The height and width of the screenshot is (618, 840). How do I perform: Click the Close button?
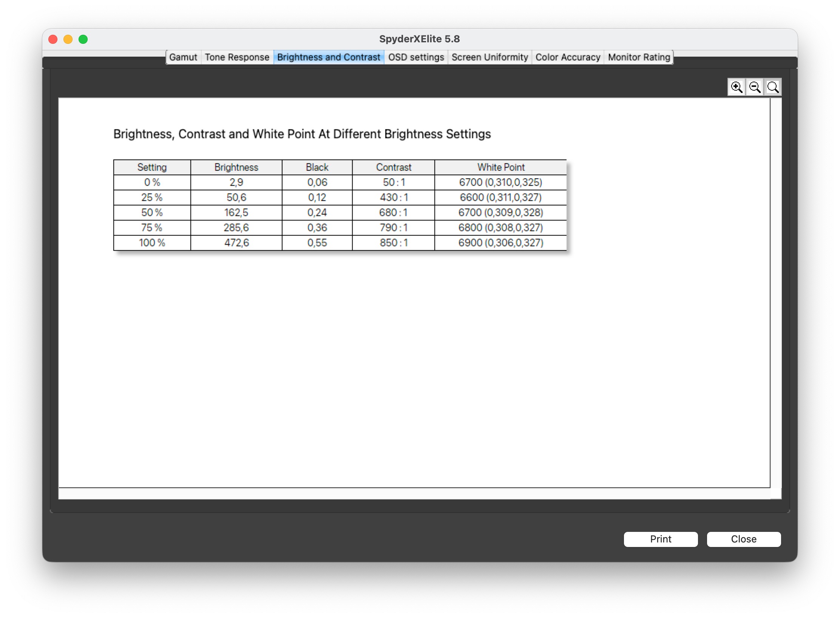tap(742, 538)
